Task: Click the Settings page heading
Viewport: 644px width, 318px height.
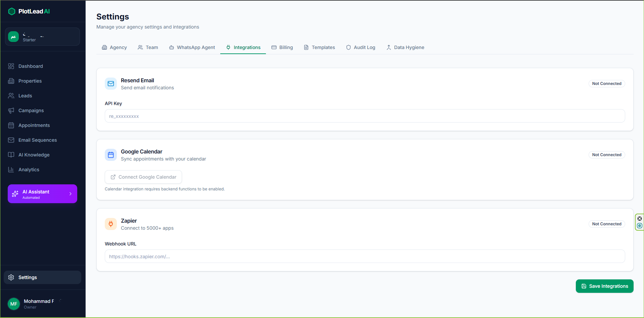Action: coord(112,17)
